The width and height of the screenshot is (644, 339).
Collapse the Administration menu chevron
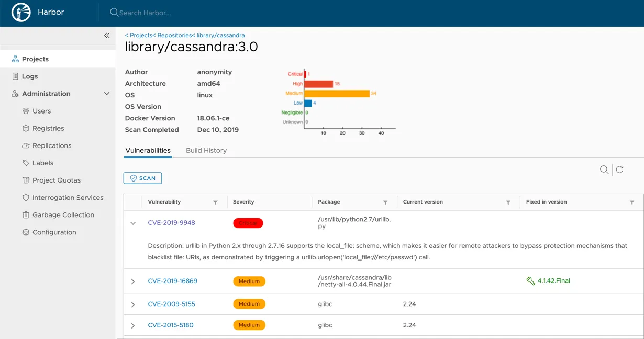point(107,94)
